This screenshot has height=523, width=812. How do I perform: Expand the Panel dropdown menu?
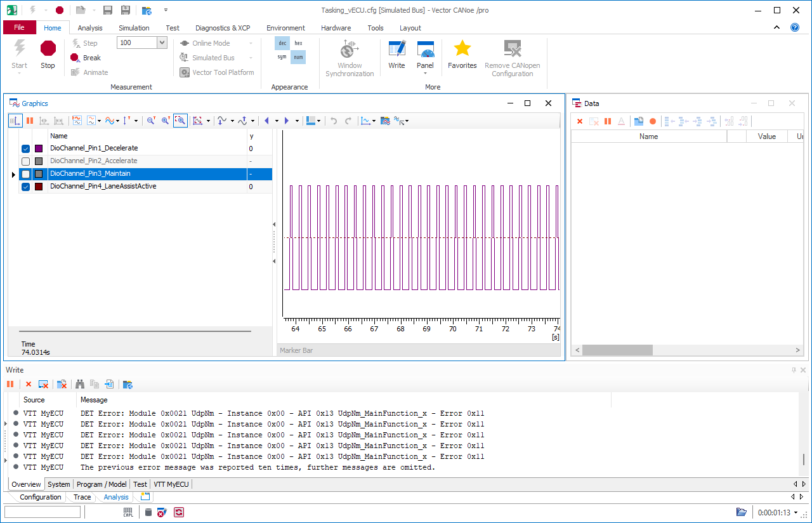425,73
